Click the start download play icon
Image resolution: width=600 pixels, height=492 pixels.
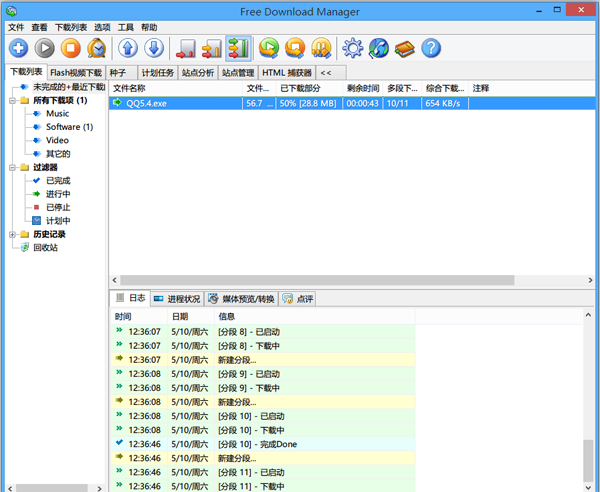(x=45, y=47)
